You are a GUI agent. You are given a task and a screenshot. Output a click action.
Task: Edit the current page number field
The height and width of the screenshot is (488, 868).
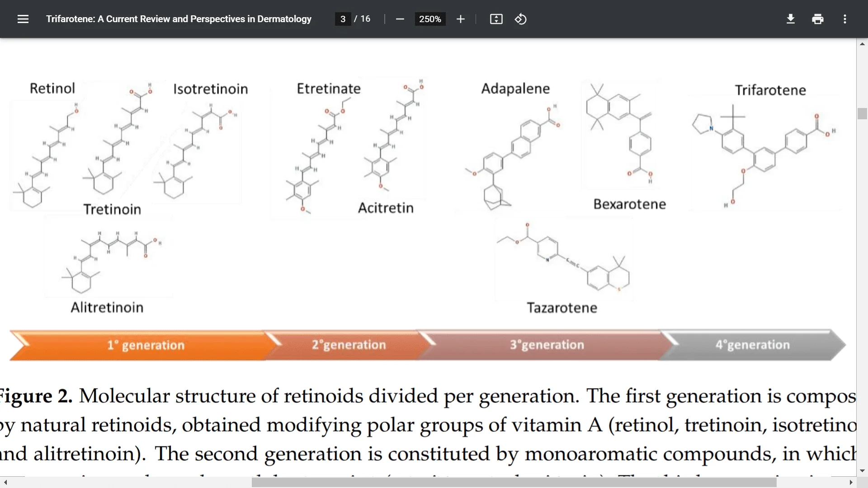(342, 19)
